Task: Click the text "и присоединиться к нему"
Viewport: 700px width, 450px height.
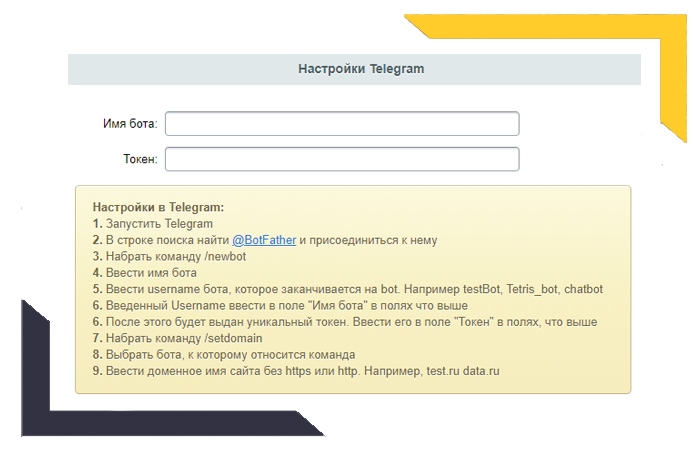Action: click(368, 240)
